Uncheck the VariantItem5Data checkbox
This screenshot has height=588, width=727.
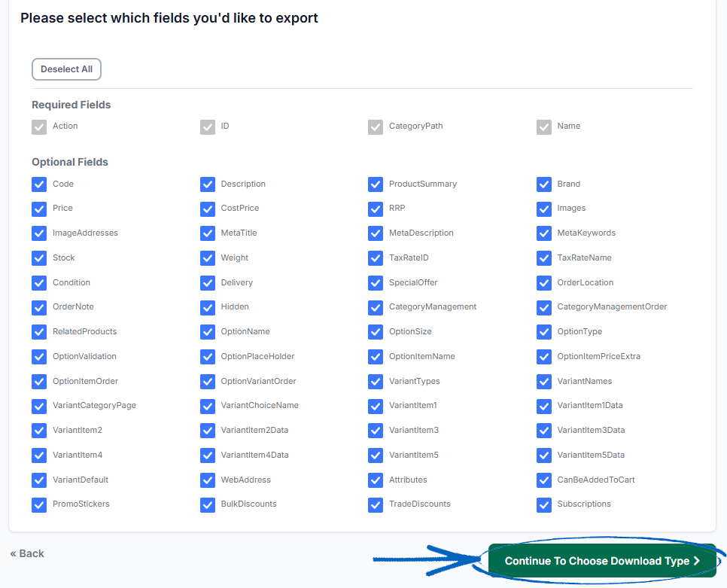click(x=544, y=455)
